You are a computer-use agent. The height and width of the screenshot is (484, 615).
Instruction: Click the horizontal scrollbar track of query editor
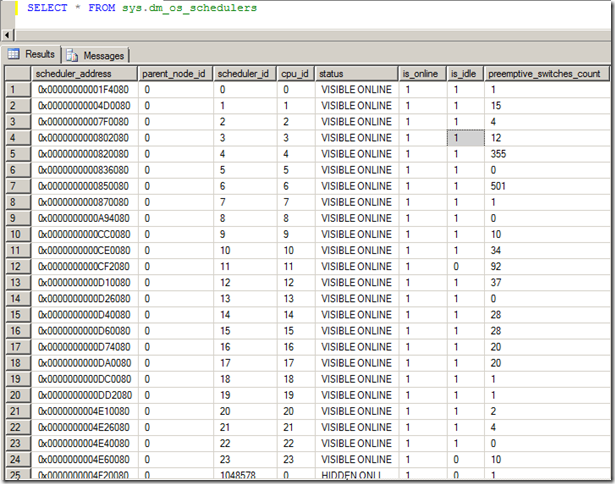312,35
